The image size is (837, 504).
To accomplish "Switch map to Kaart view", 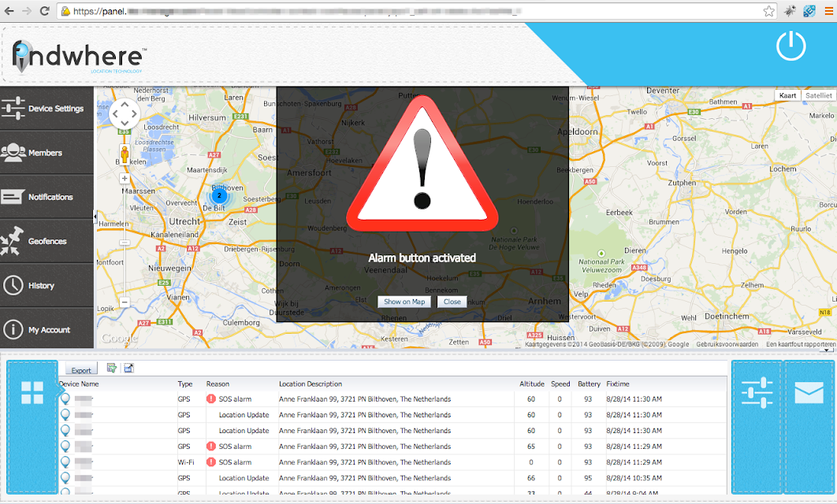I will (x=787, y=95).
